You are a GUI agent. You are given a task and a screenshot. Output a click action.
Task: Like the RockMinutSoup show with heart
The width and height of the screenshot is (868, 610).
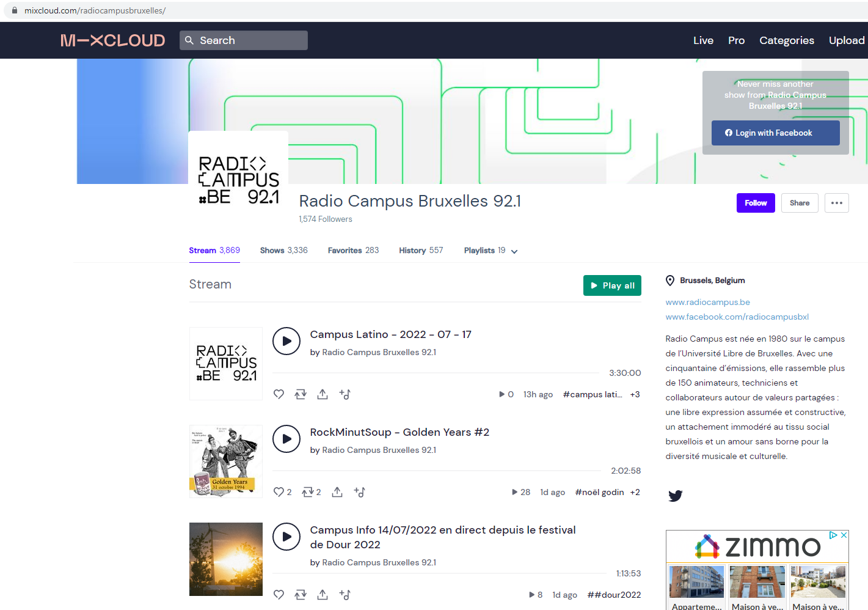[x=279, y=492]
